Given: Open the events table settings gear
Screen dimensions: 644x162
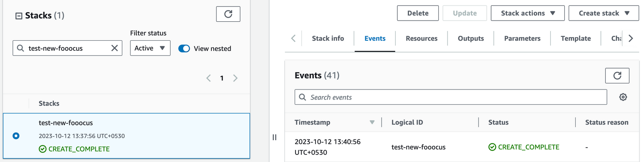Looking at the screenshot, I should [623, 97].
